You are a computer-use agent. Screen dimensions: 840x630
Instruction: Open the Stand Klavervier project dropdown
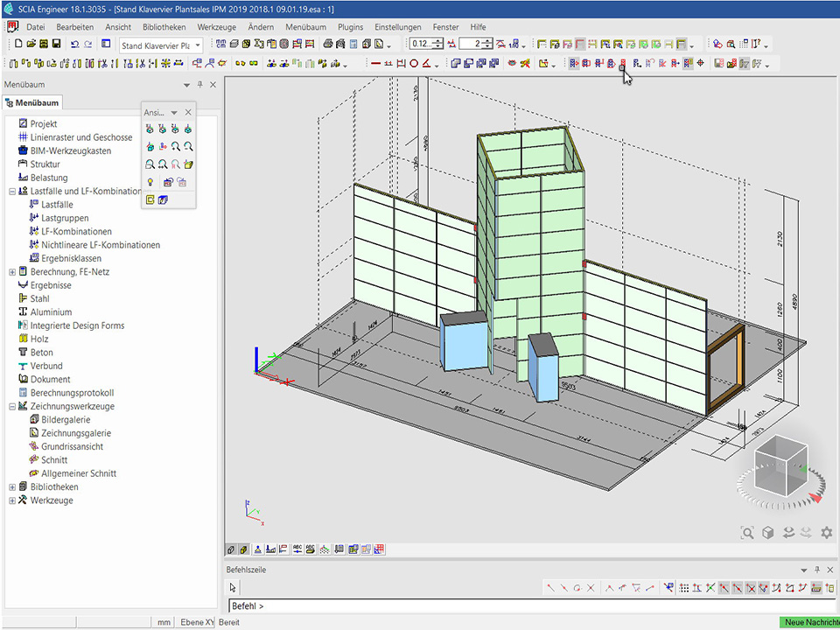(x=197, y=45)
